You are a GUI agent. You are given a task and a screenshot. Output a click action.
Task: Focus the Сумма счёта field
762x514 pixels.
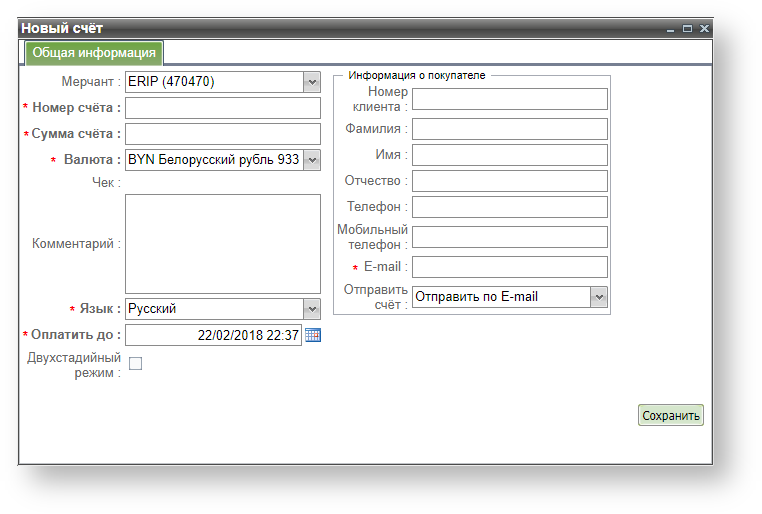[222, 134]
